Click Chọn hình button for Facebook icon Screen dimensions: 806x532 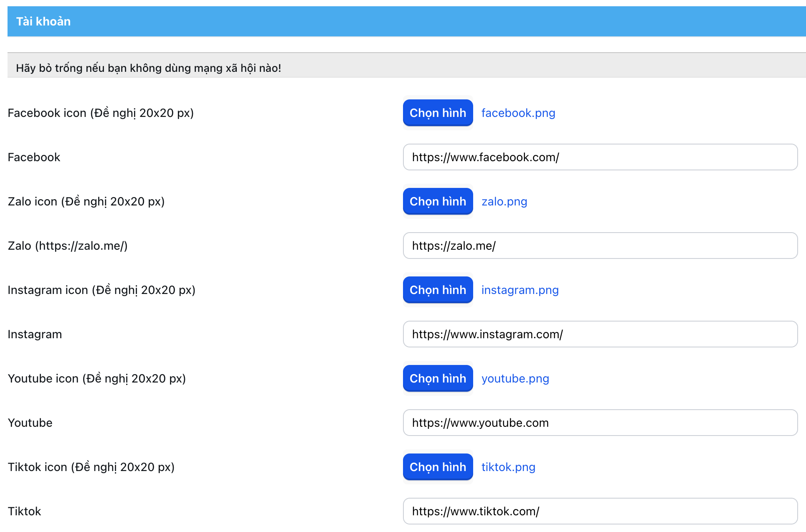pos(438,113)
